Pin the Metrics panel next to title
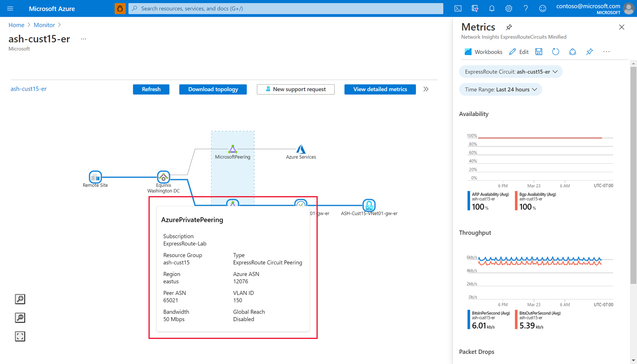 [x=509, y=27]
